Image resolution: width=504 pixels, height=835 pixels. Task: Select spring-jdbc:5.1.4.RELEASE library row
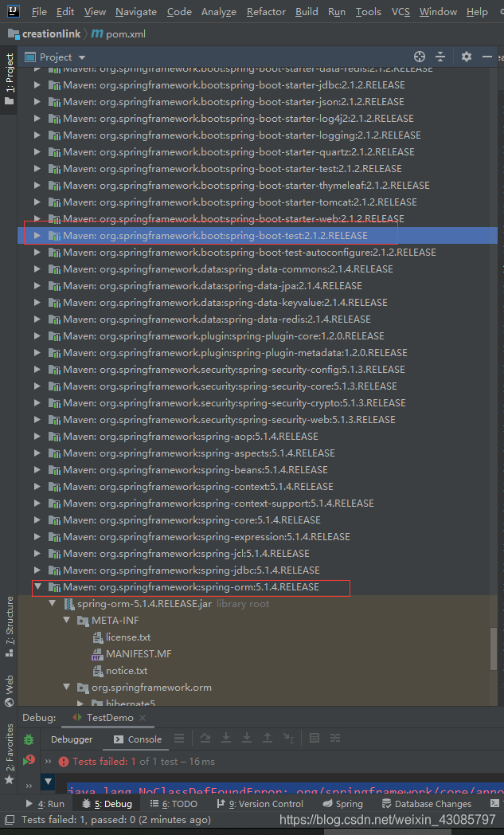(258, 570)
